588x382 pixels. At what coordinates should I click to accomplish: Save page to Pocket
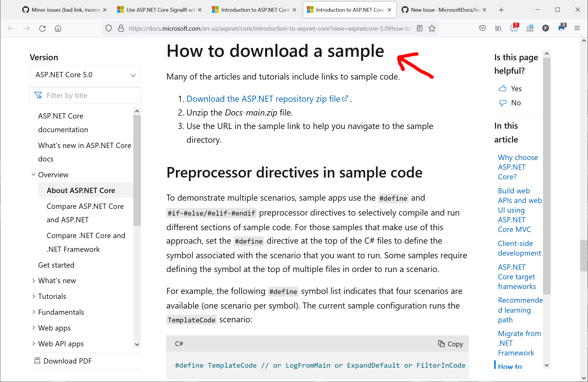click(482, 28)
